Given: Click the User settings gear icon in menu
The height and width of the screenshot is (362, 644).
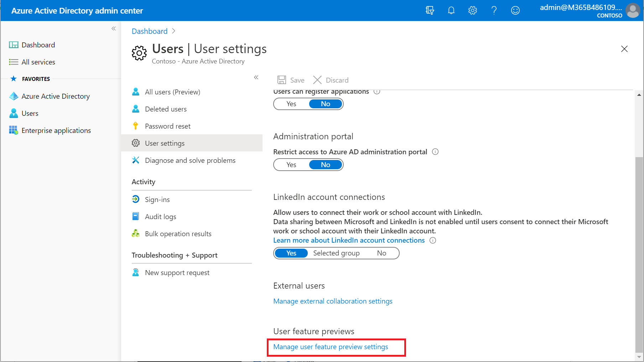Looking at the screenshot, I should [x=136, y=143].
